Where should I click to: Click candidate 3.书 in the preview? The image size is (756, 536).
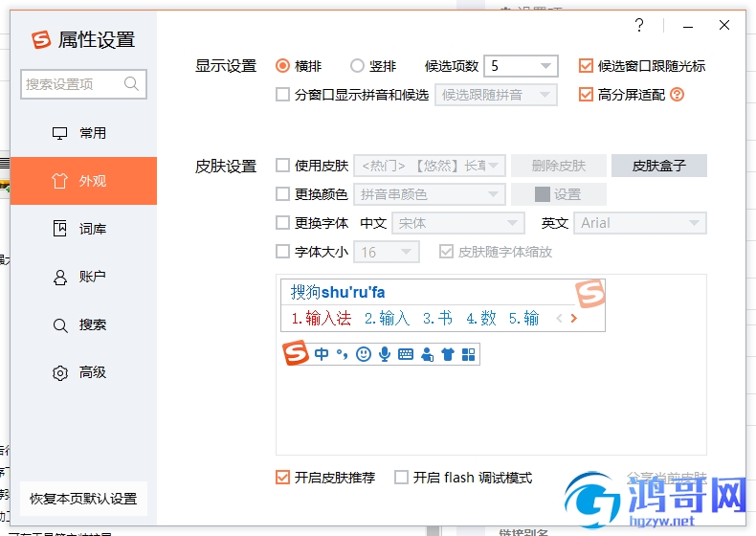pos(437,319)
